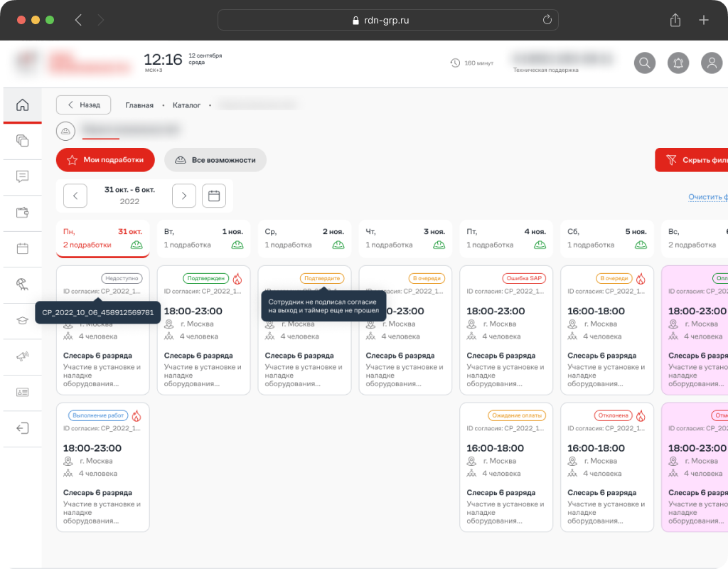728x569 pixels.
Task: Open the home icon in the sidebar
Action: point(22,105)
